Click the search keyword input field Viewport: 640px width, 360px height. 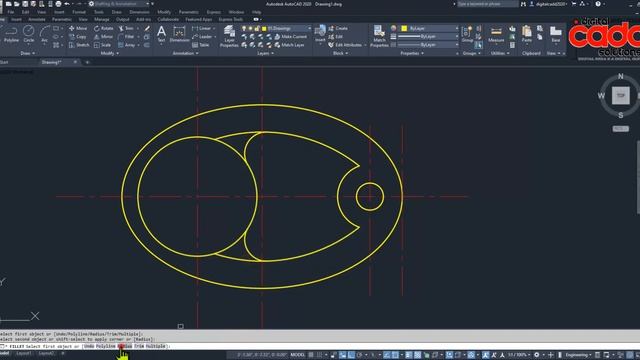tap(487, 4)
